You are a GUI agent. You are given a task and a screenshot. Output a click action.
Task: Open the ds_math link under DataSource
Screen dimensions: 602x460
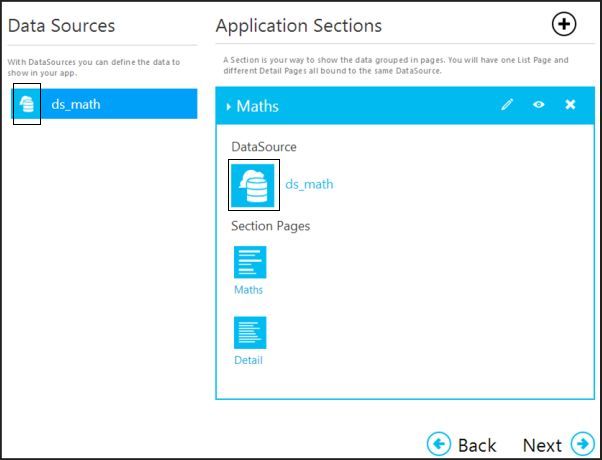[x=309, y=184]
